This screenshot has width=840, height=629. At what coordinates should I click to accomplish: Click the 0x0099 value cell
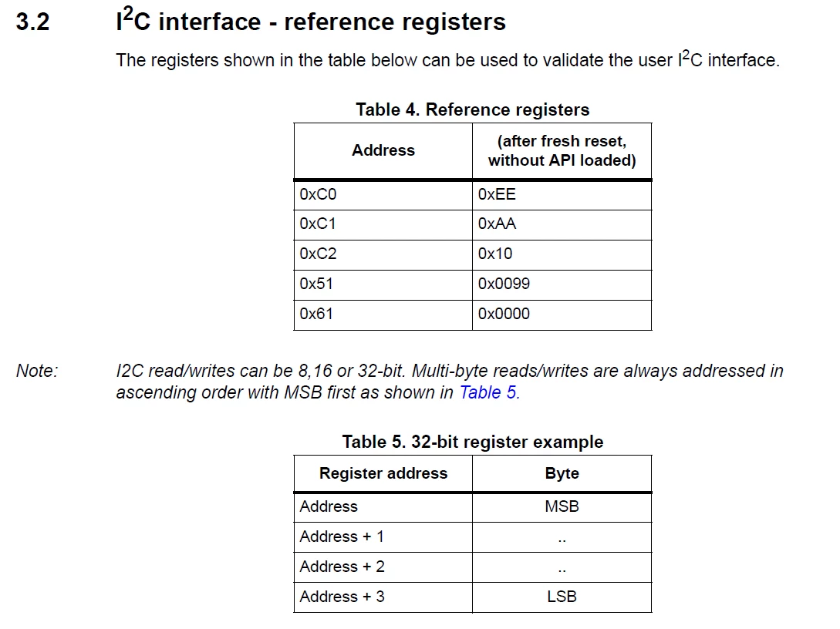point(562,284)
